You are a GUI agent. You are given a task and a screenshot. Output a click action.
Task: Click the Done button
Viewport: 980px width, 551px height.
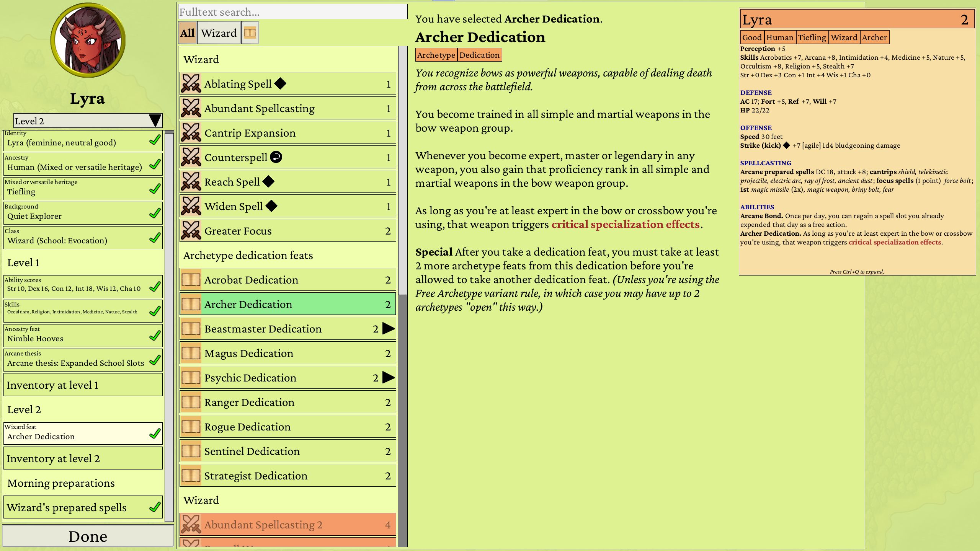pyautogui.click(x=88, y=536)
